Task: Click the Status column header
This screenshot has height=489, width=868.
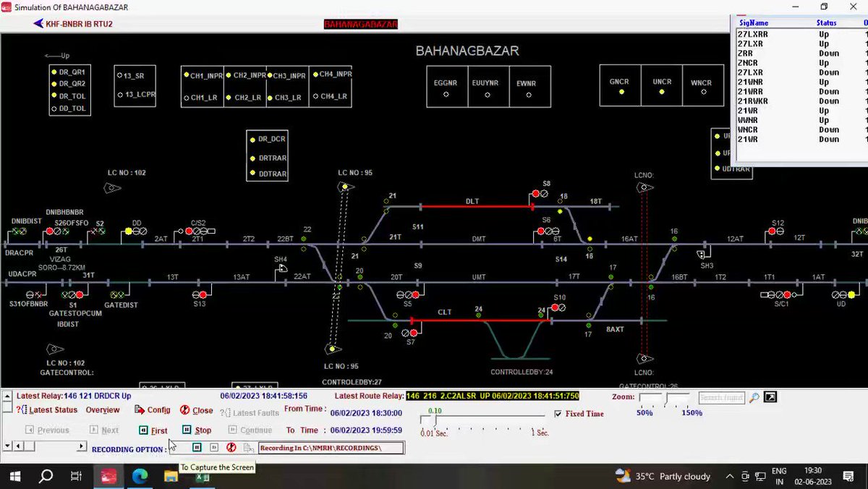Action: (x=827, y=23)
